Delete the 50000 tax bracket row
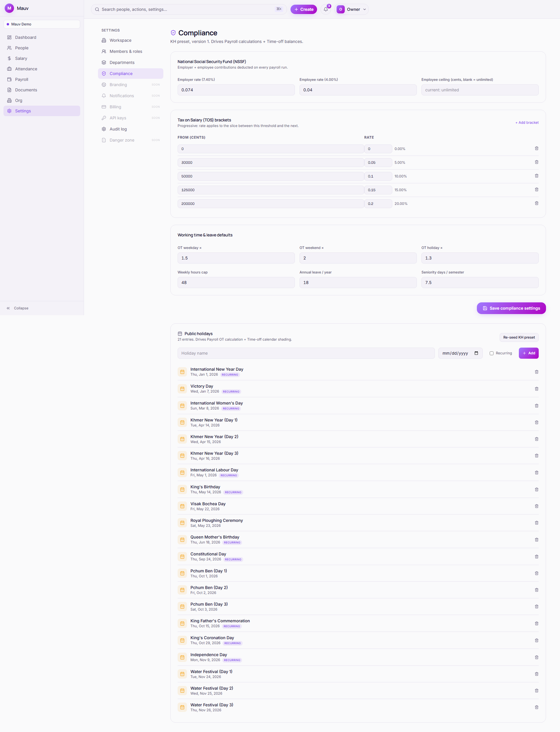This screenshot has width=560, height=732. pyautogui.click(x=537, y=176)
